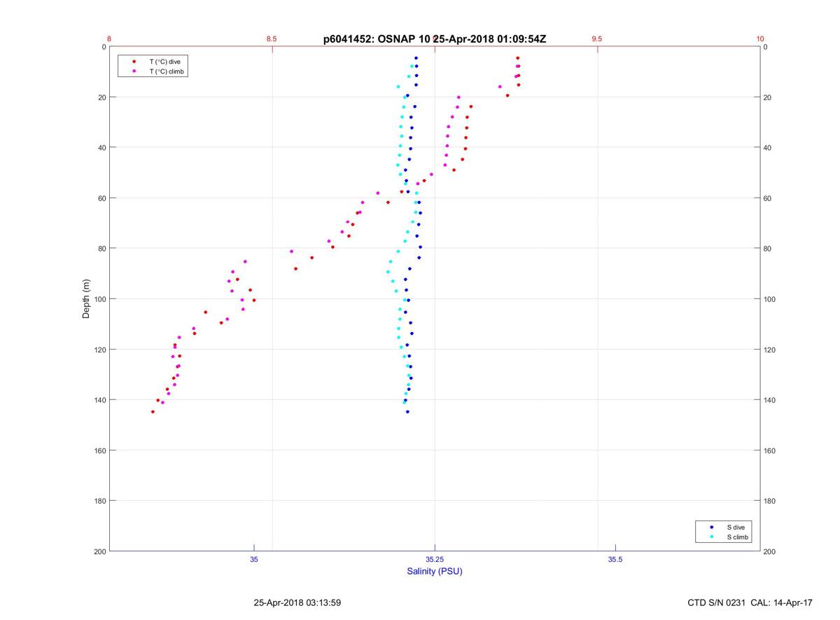
Task: Click the "35" salinity tick label
Action: [254, 559]
